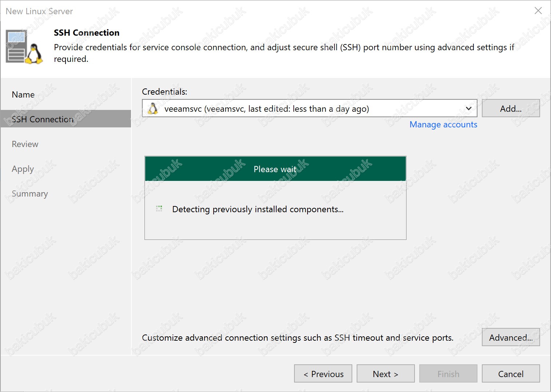Click the Please wait banner
The image size is (551, 392).
point(275,169)
